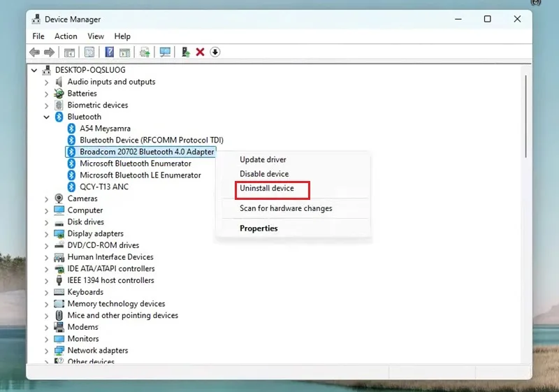559x392 pixels.
Task: Click the Scan for hardware changes monitor icon
Action: [x=165, y=52]
